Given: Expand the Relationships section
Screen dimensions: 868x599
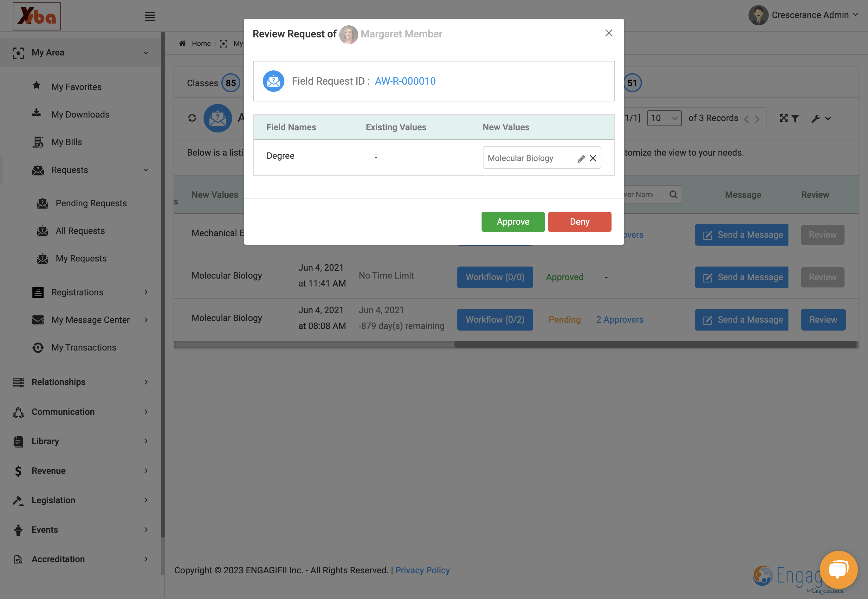Looking at the screenshot, I should tap(146, 382).
